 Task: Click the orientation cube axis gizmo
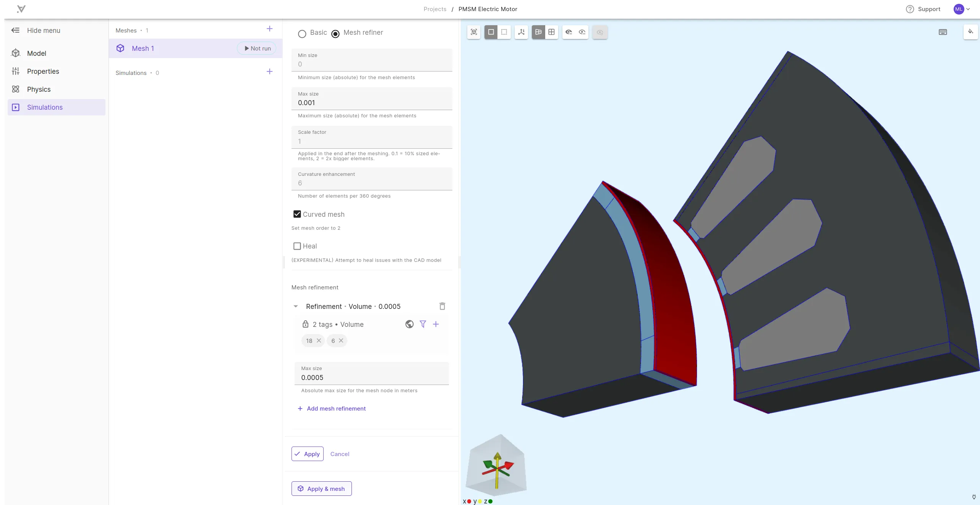tap(496, 465)
